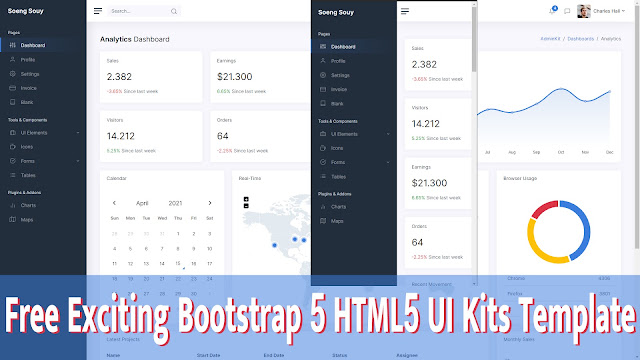Viewport: 640px width, 360px height.
Task: Zoom out on the Real-Time map
Action: (x=246, y=206)
